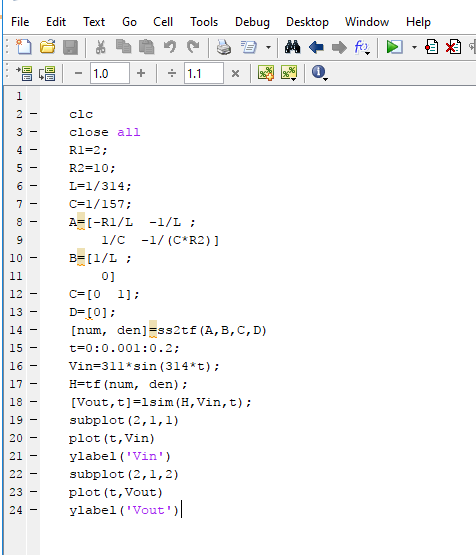Click the plus increment value button
The image size is (476, 555).
tap(141, 73)
